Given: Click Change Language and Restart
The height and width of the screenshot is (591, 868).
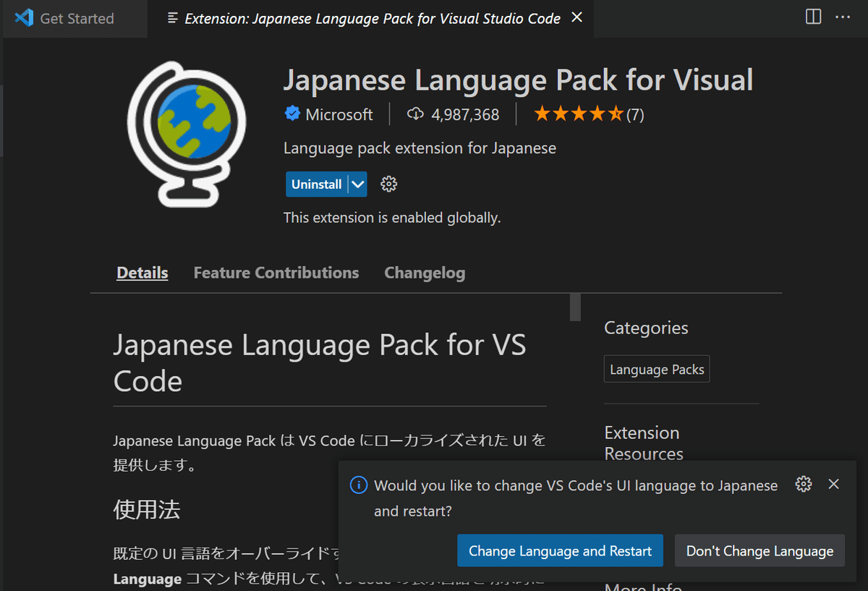Looking at the screenshot, I should [560, 550].
